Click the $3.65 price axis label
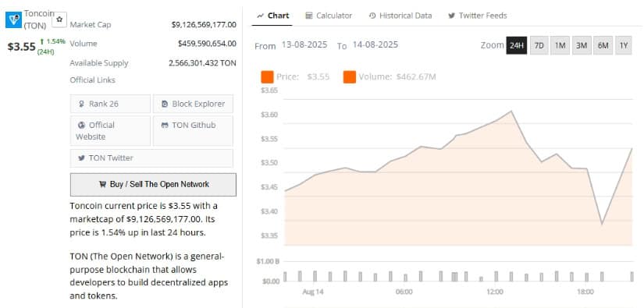This screenshot has width=644, height=308. 269,90
